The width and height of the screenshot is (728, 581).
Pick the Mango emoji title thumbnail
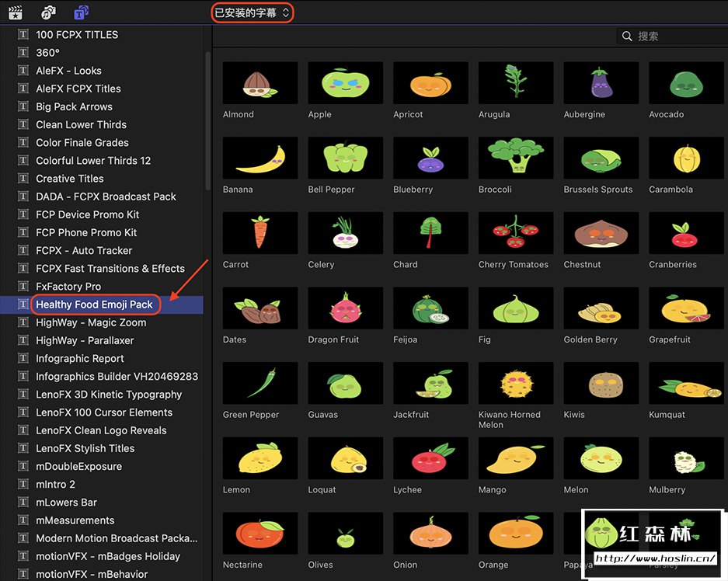point(516,458)
